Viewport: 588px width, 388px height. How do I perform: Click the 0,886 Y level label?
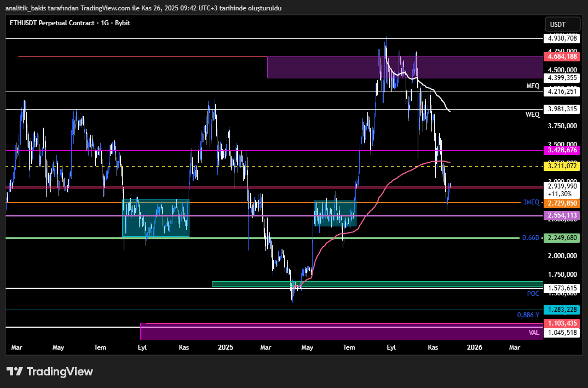(528, 315)
